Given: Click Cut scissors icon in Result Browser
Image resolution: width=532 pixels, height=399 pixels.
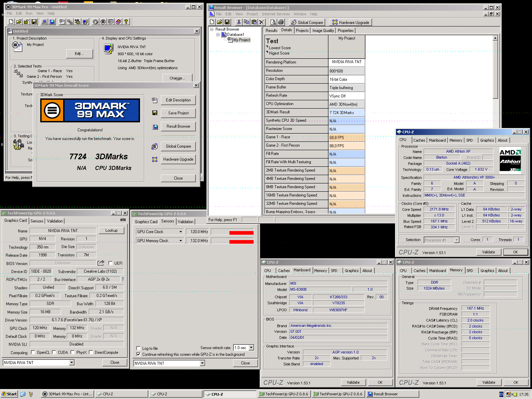Looking at the screenshot, I should pyautogui.click(x=239, y=22).
